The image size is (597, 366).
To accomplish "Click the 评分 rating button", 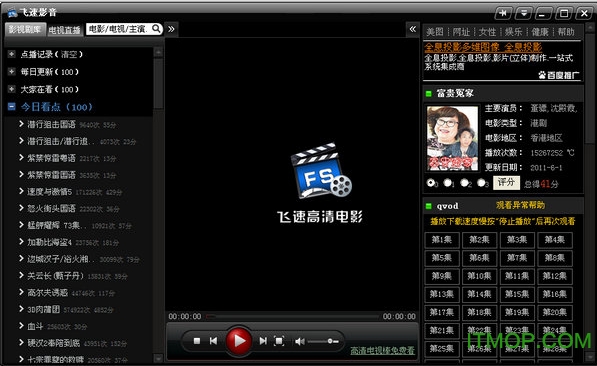I will [x=506, y=182].
